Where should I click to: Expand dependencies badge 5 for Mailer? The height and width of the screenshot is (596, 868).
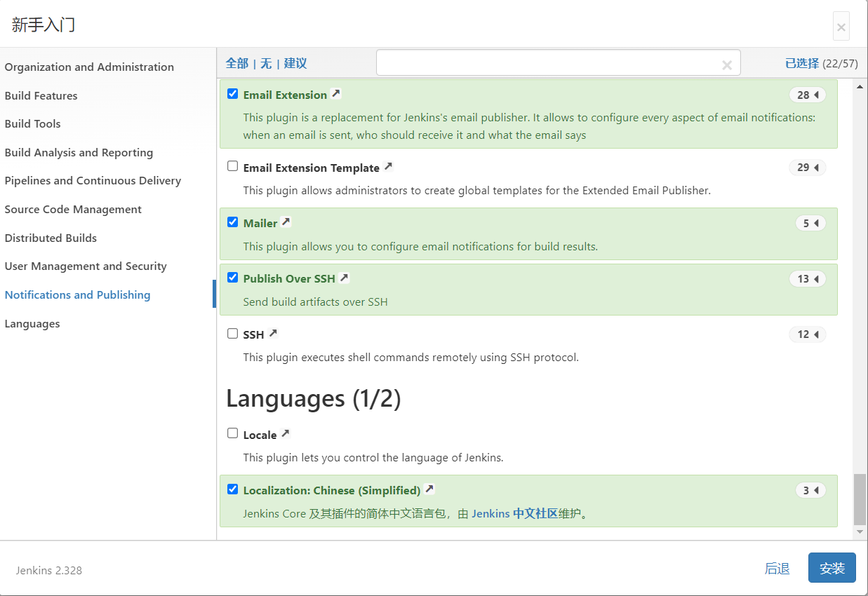(810, 223)
